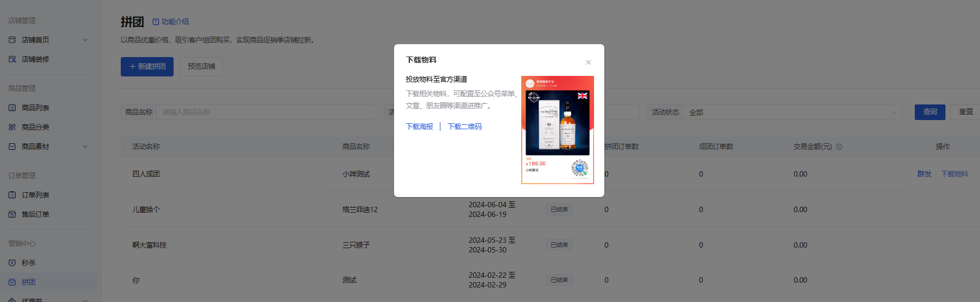The image size is (980, 302).
Task: Open 商品分类 in the sidebar
Action: click(35, 127)
